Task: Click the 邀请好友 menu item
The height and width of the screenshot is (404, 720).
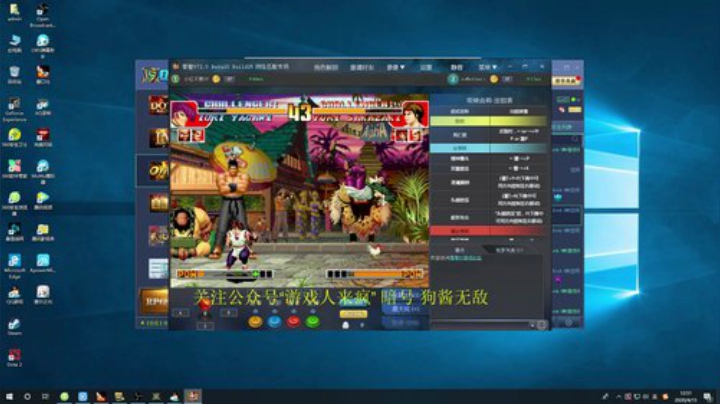Action: click(x=362, y=67)
